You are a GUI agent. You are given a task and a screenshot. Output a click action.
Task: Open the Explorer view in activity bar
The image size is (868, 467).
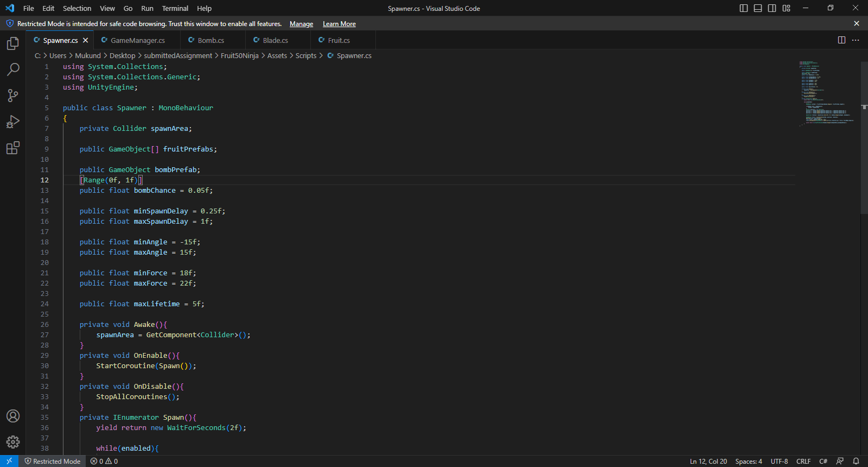click(x=13, y=43)
